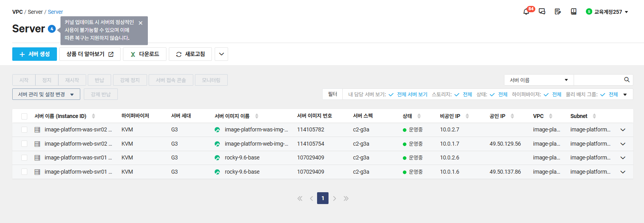
Task: Click the 다운로드 Excel button
Action: (x=145, y=54)
